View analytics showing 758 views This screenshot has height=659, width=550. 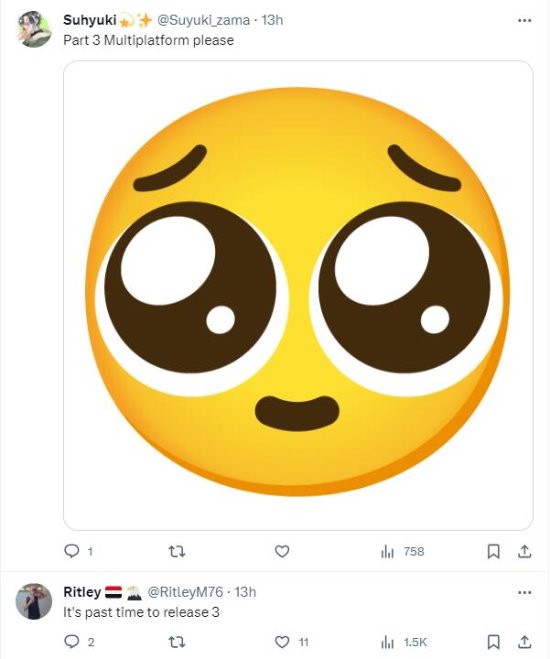click(x=402, y=551)
